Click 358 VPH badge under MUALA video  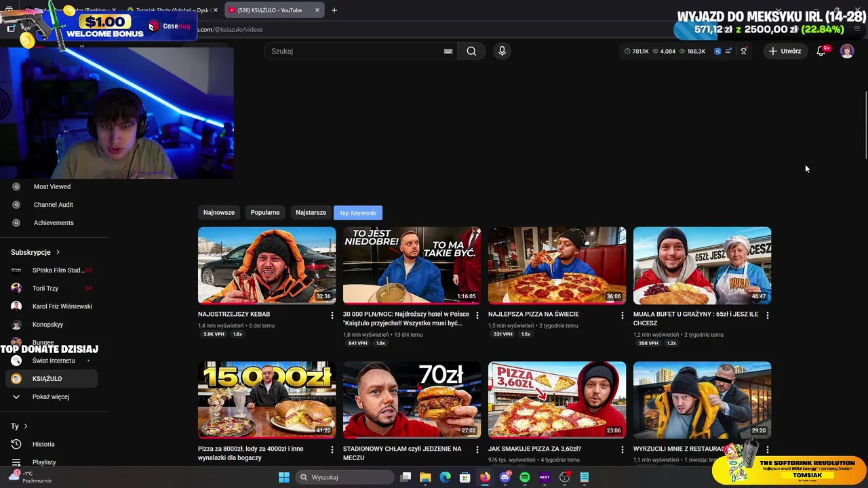pyautogui.click(x=648, y=343)
